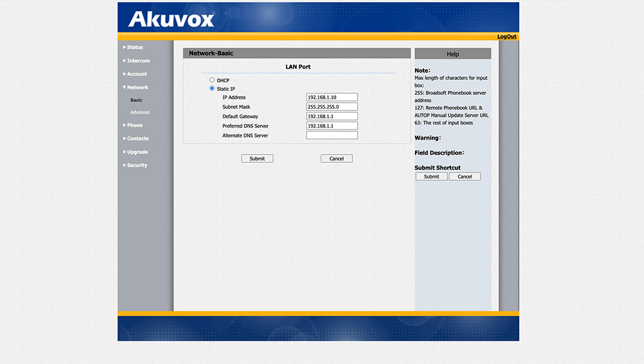This screenshot has width=644, height=364.
Task: Expand the Phone sidebar section
Action: click(x=134, y=125)
